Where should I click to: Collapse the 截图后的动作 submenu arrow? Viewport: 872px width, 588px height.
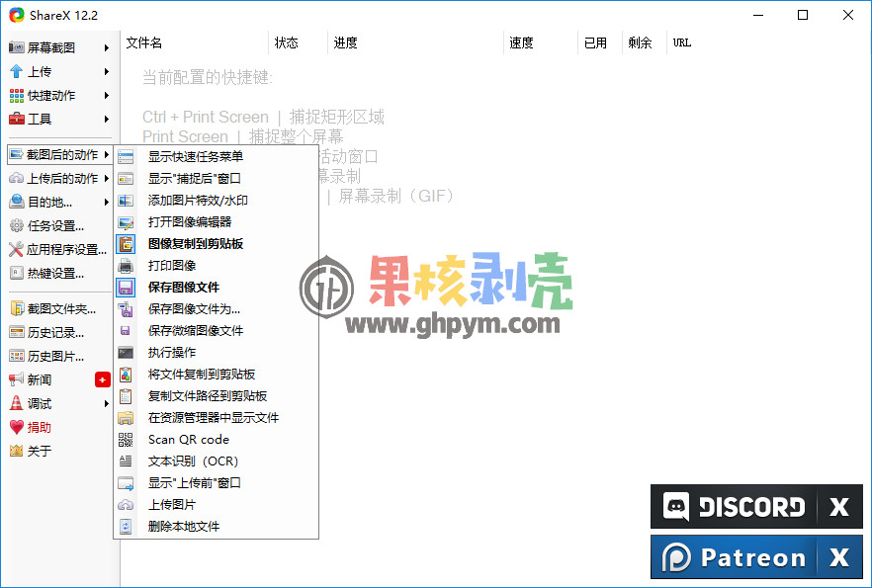[x=106, y=154]
